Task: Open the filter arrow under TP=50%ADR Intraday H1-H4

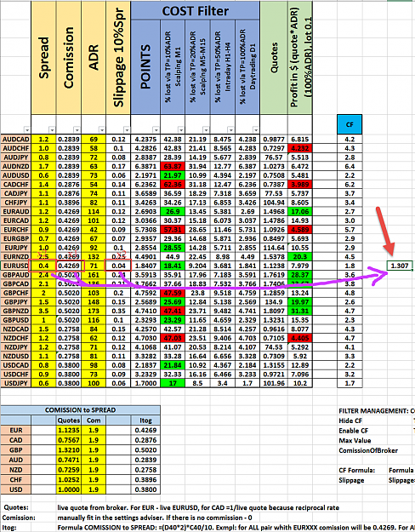Action: coord(230,130)
